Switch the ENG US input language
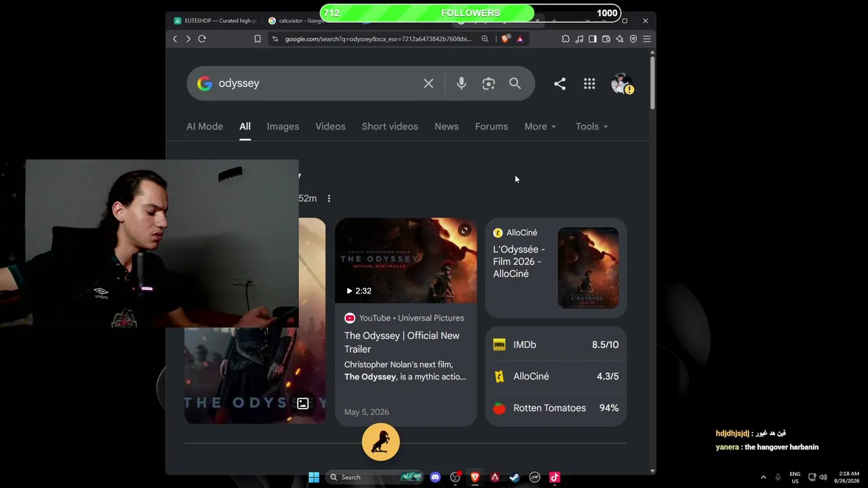 (x=795, y=477)
